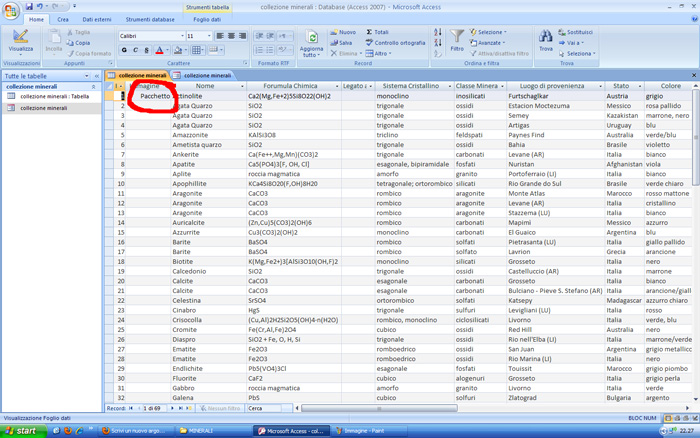Click the fill background color bucket
The width and height of the screenshot is (700, 438).
coord(178,50)
